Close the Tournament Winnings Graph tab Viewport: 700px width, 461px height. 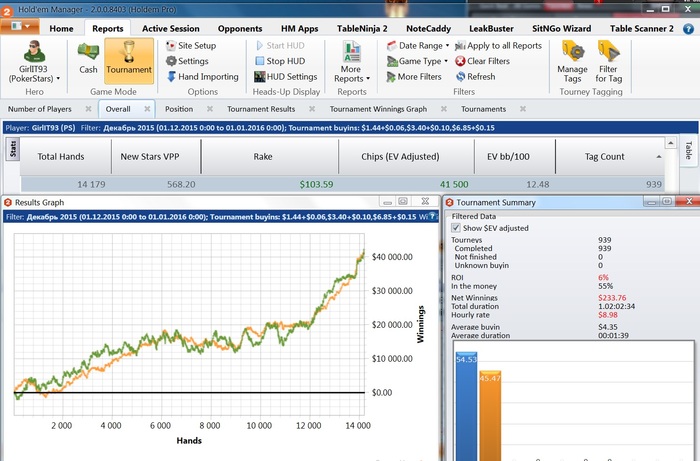pyautogui.click(x=444, y=109)
